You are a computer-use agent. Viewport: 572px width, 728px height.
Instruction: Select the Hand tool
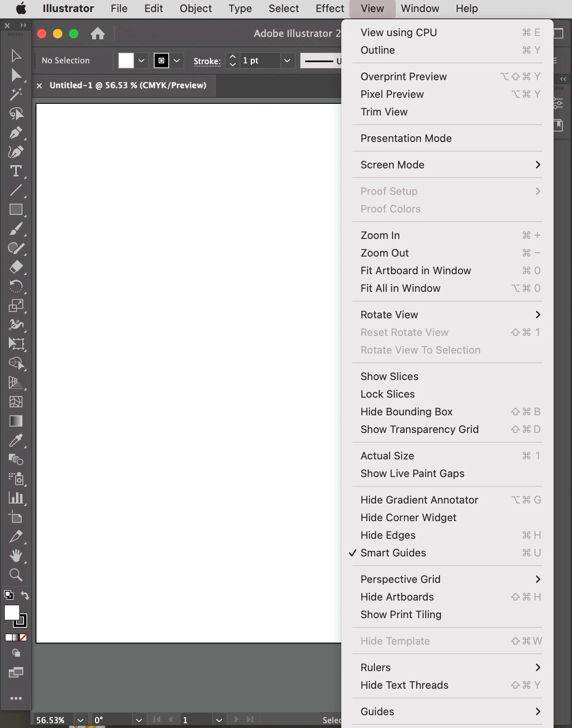(x=16, y=556)
